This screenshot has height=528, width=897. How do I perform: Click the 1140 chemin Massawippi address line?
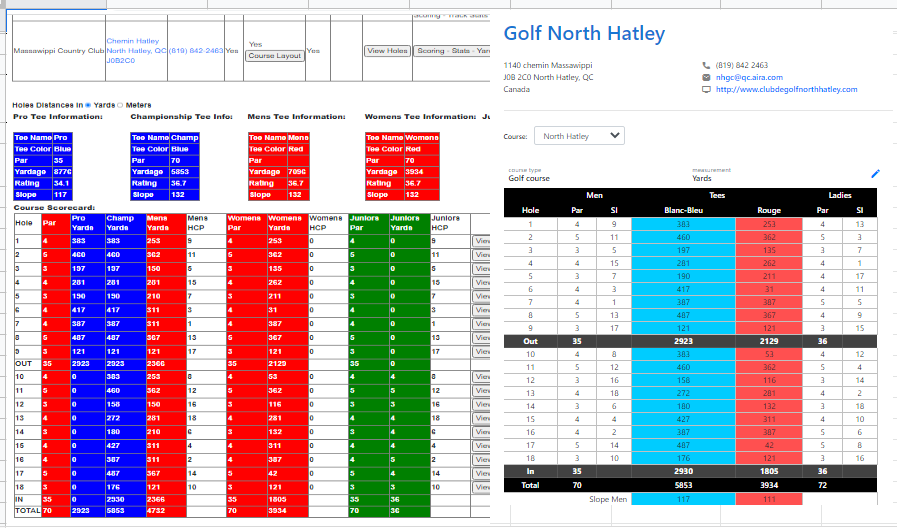pos(547,65)
